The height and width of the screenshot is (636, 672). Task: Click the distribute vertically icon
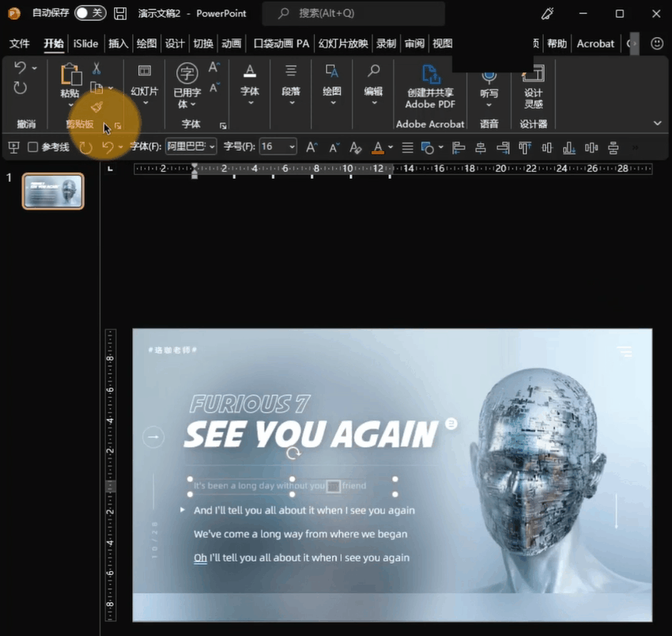pyautogui.click(x=613, y=148)
